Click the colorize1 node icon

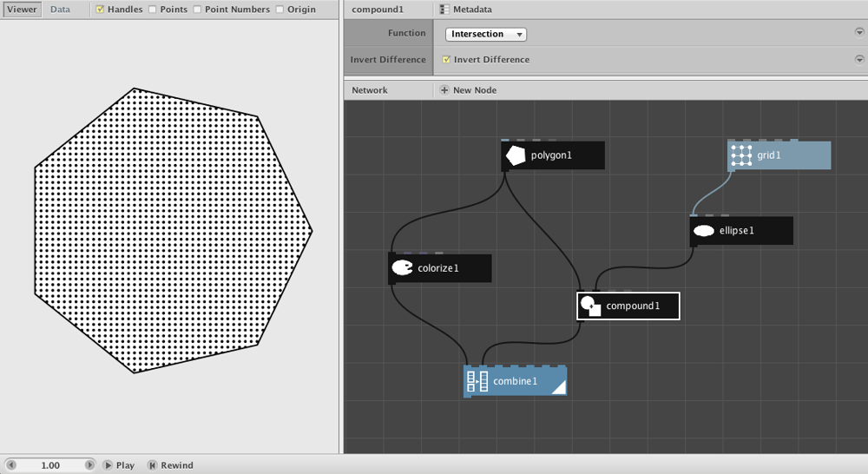click(403, 268)
